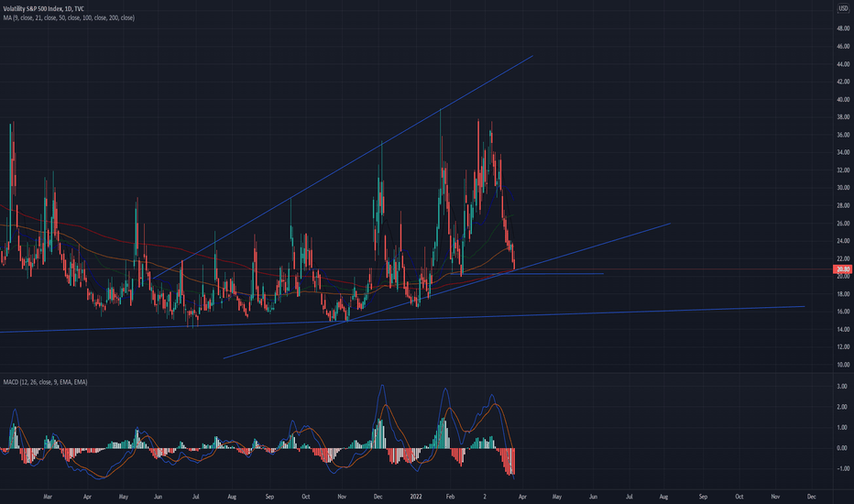Click the 48.00 price axis label

[x=843, y=28]
